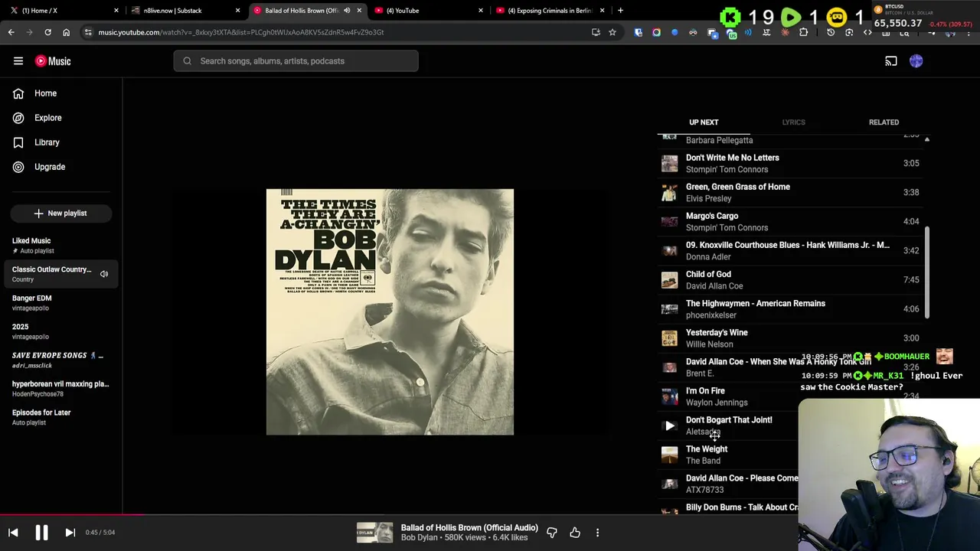Skip to the next track

tap(70, 533)
